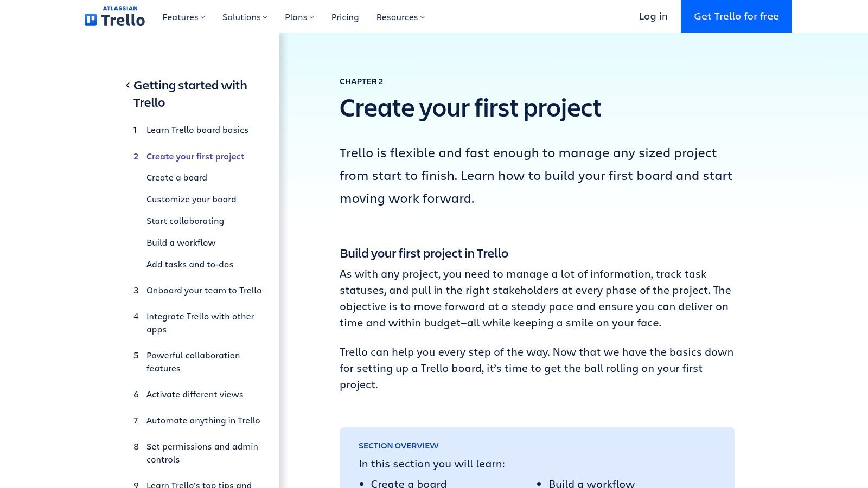Go to Onboard your team to Trello
Viewport: 868px width, 488px height.
(x=203, y=290)
